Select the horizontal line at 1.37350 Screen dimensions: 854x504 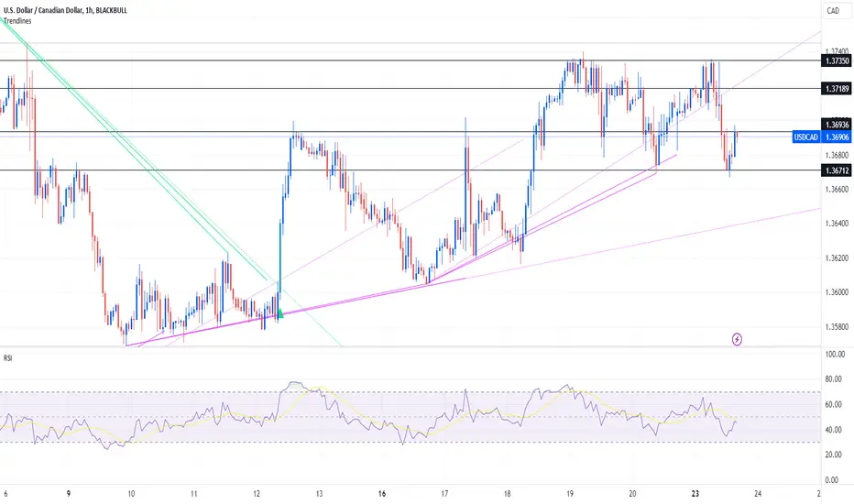coord(411,60)
